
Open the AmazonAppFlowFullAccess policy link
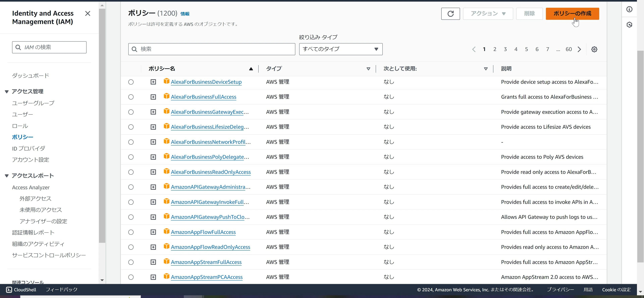click(203, 232)
